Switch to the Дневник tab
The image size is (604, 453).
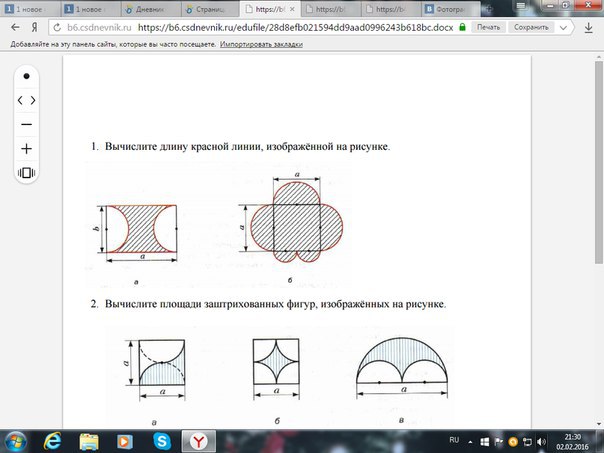coord(150,9)
